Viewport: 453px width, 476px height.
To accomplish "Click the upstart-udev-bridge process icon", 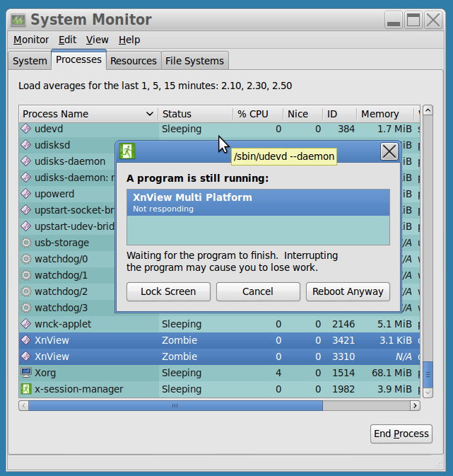I will click(x=25, y=226).
